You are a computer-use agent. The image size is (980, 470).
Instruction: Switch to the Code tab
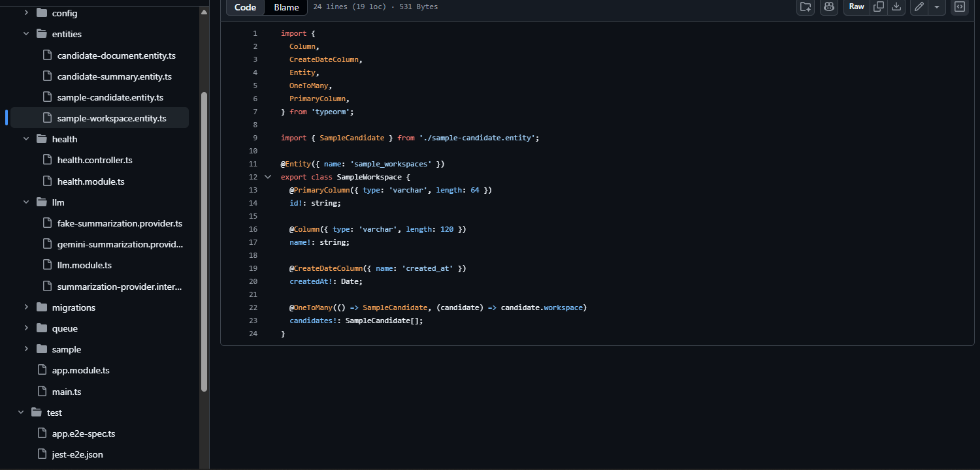pyautogui.click(x=246, y=7)
